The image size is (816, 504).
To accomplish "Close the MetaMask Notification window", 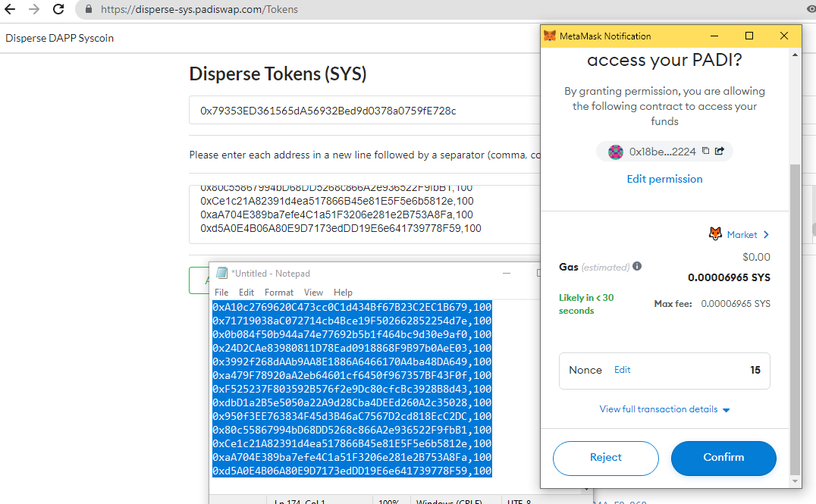I will pyautogui.click(x=783, y=36).
